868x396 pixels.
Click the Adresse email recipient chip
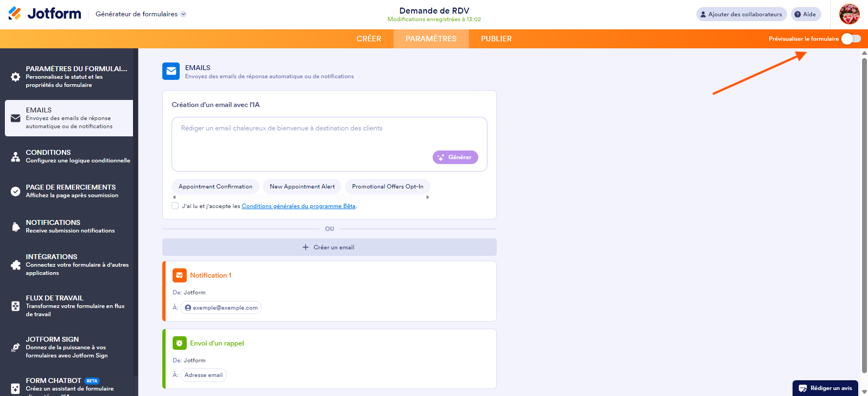(x=204, y=375)
